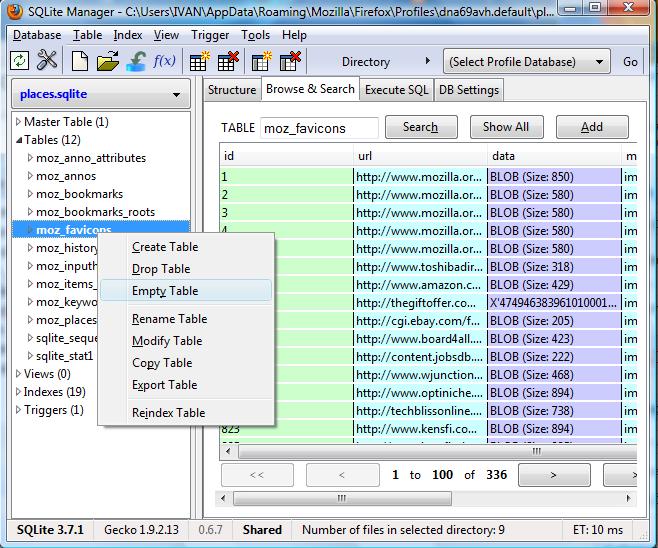Switch to the Browse & Search tab
Screen dimensions: 658x548
310,89
